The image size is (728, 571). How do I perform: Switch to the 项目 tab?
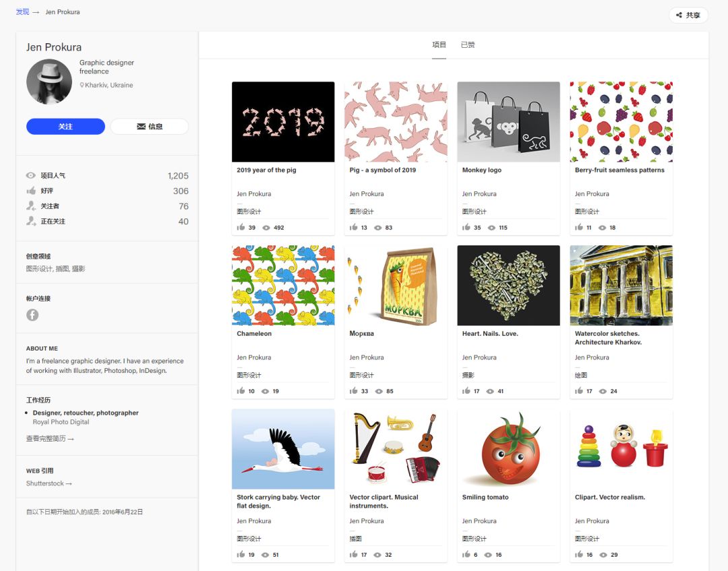click(x=439, y=45)
